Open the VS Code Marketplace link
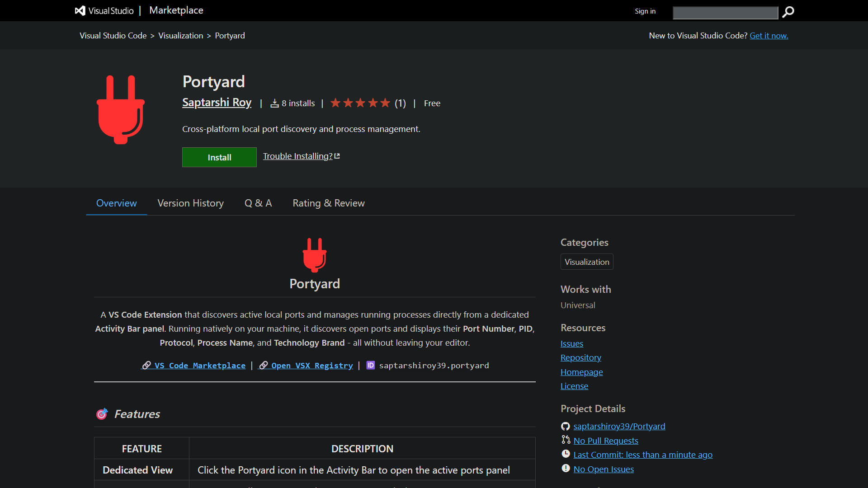The height and width of the screenshot is (488, 868). pyautogui.click(x=193, y=366)
